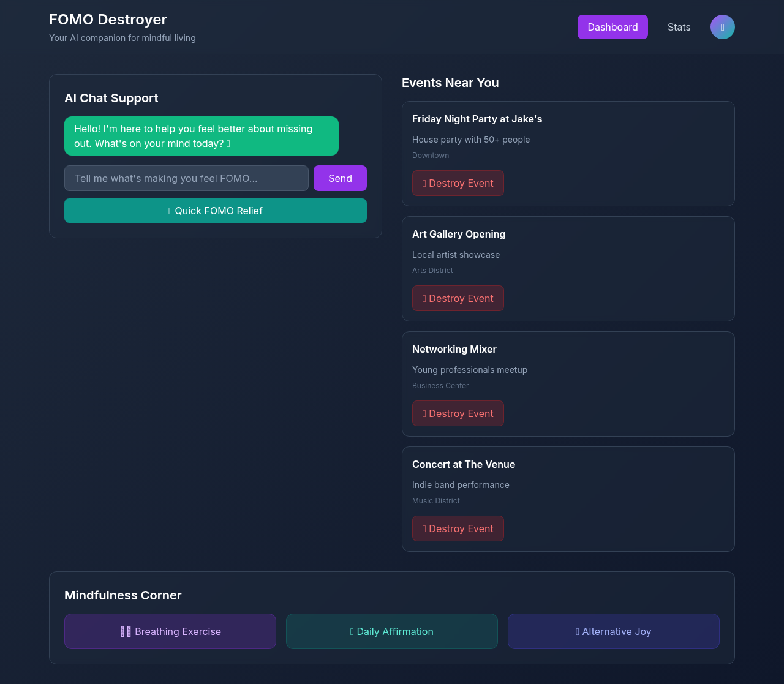Destroy the Networking Mixer event

pos(458,413)
